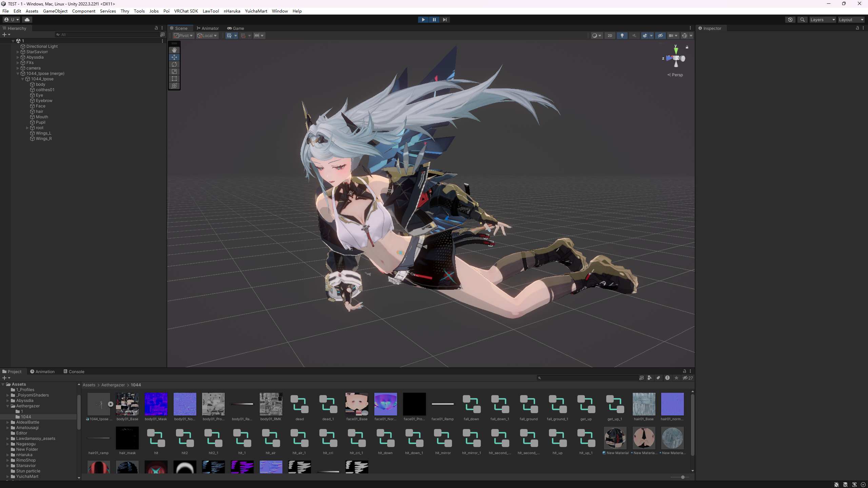The height and width of the screenshot is (488, 868).
Task: Click the Favorites star icon in the Project panel
Action: [x=676, y=378]
